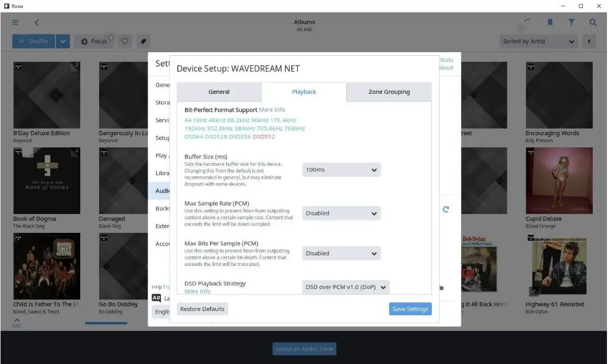Open Highway 61 Revisited album cover
This screenshot has width=608, height=364.
coord(559,266)
